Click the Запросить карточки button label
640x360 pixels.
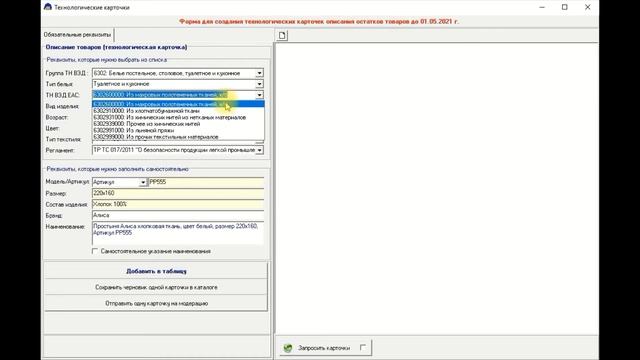click(324, 348)
